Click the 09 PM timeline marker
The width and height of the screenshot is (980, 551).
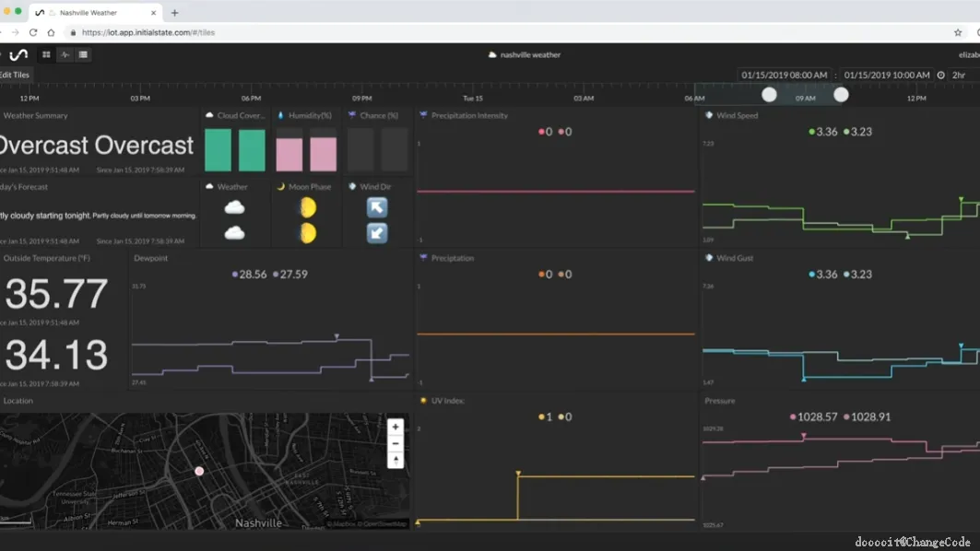[x=362, y=98]
